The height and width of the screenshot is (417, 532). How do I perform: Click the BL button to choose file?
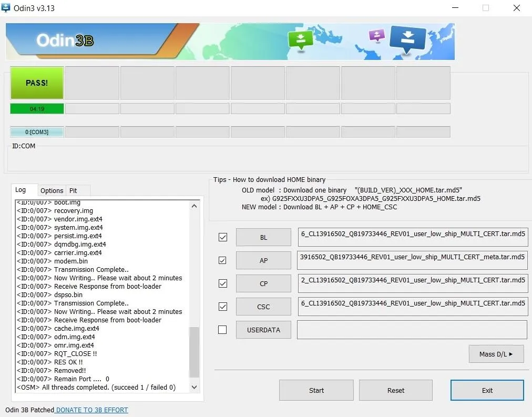(263, 237)
